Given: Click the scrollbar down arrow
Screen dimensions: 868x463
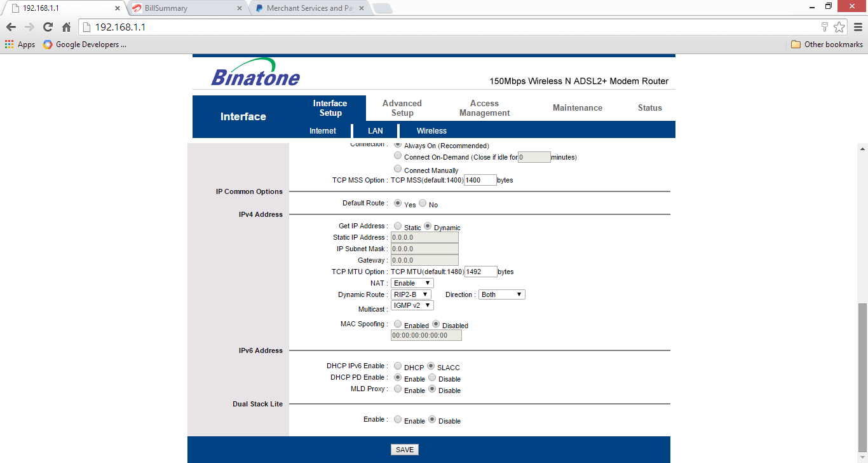Looking at the screenshot, I should [862, 458].
